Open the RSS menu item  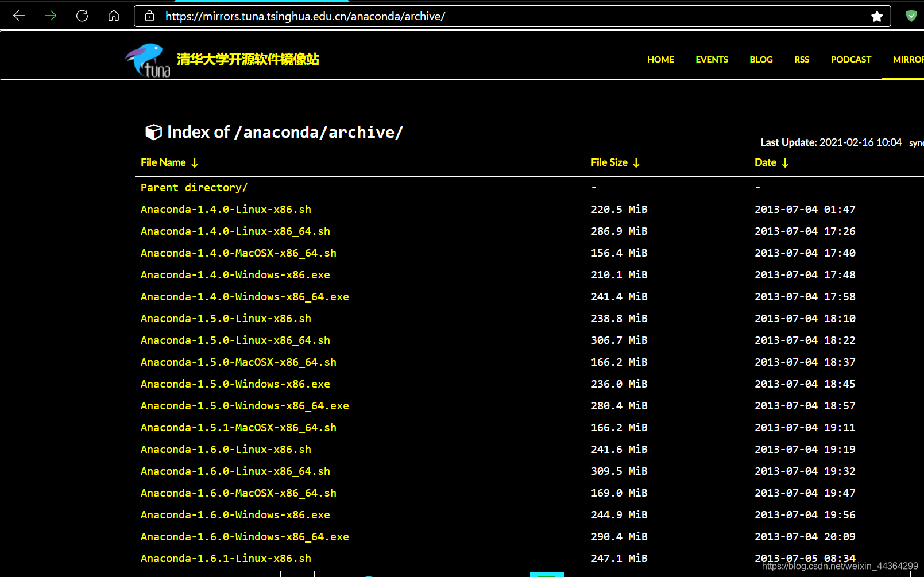coord(802,60)
